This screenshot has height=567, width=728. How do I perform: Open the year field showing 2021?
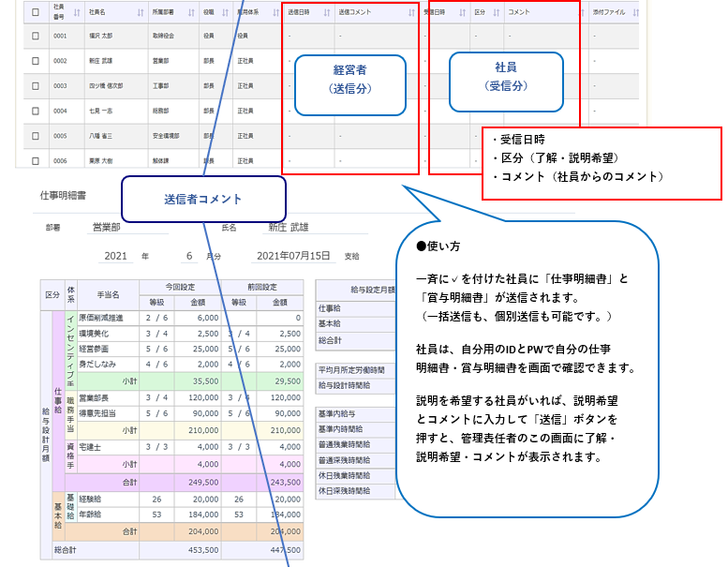click(x=115, y=255)
